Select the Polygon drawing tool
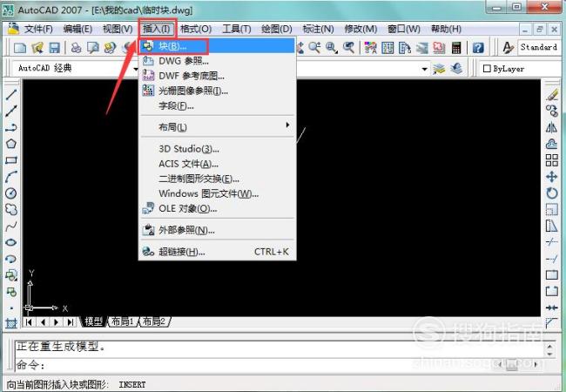Screen dimensions: 566x392 click(x=11, y=144)
